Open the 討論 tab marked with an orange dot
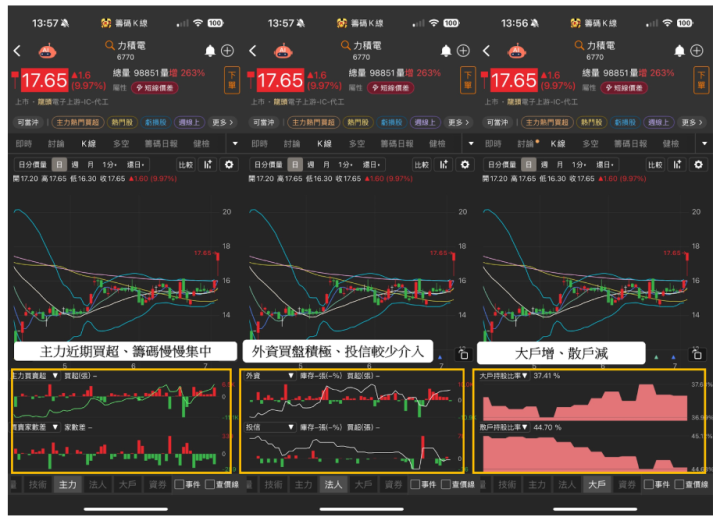 click(528, 144)
